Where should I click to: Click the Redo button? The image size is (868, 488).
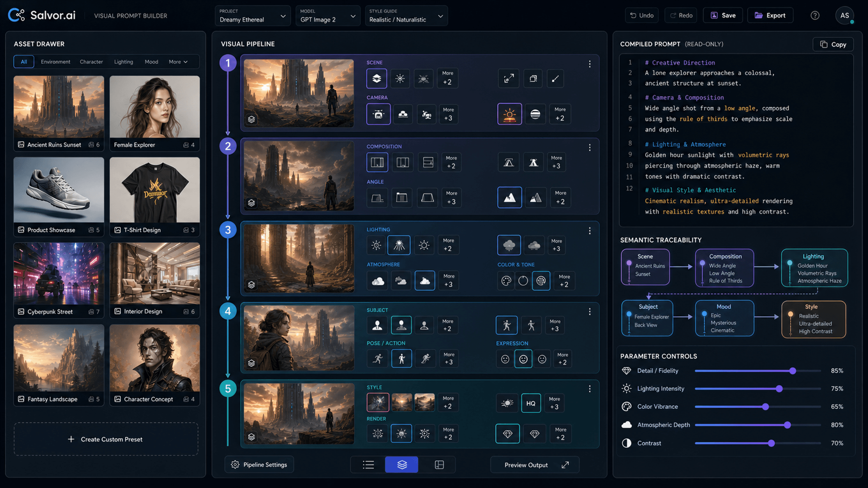[681, 16]
